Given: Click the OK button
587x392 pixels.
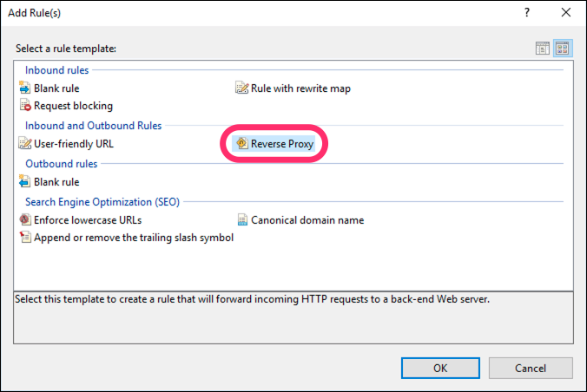Looking at the screenshot, I should [x=440, y=368].
